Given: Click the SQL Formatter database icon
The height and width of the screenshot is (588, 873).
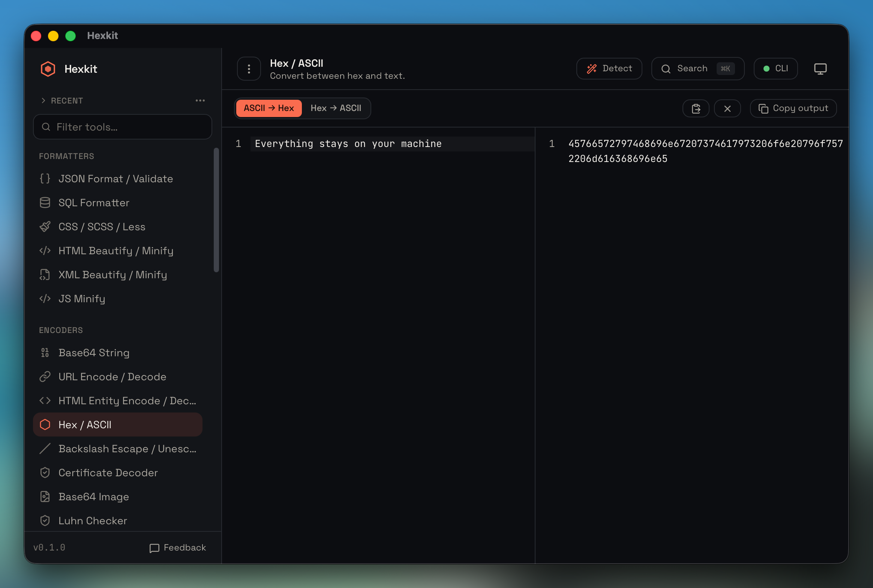Looking at the screenshot, I should click(45, 203).
